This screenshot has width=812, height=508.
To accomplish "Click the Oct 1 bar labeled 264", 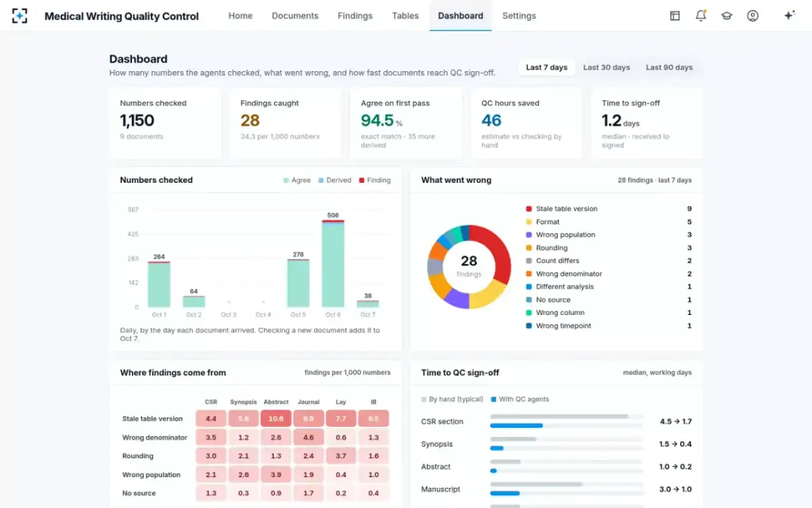I will click(159, 284).
